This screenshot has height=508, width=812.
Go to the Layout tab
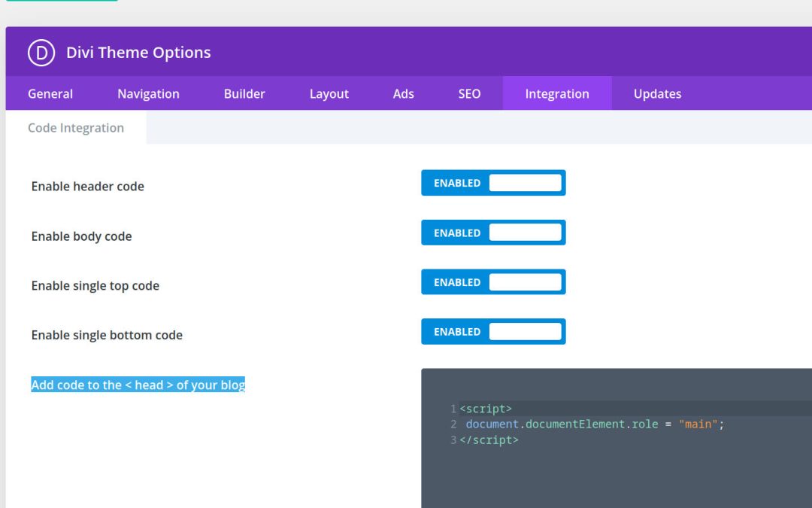329,93
